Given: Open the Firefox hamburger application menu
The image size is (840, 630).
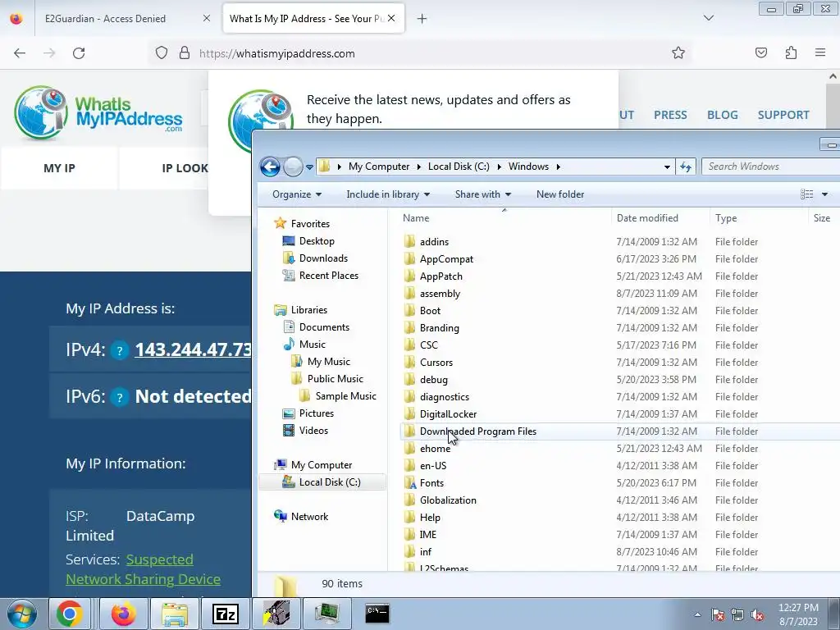Looking at the screenshot, I should pyautogui.click(x=820, y=53).
